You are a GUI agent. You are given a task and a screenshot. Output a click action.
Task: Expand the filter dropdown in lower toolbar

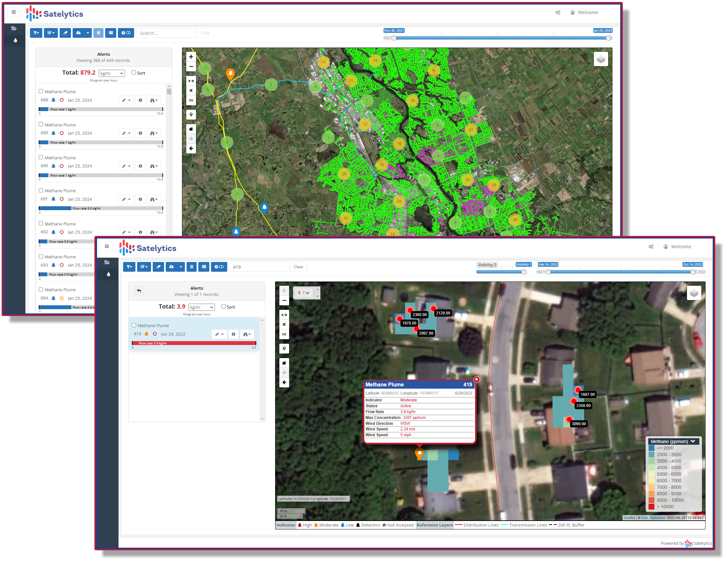[129, 267]
